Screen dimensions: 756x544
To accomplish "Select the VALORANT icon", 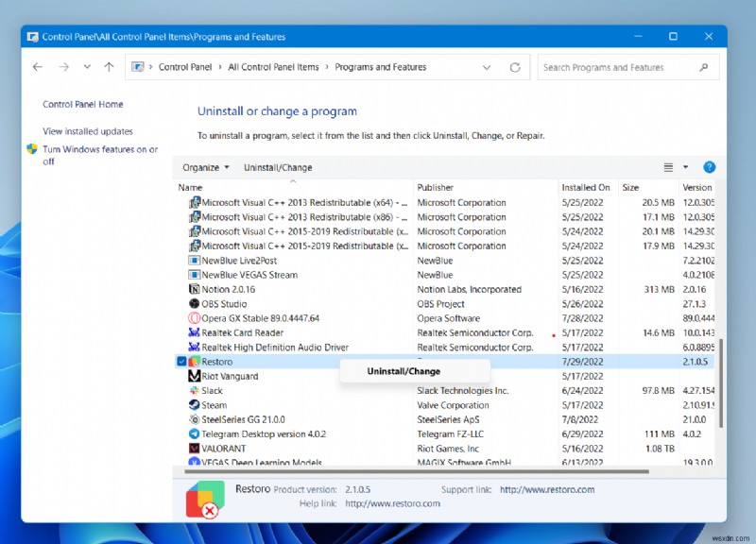I will pos(194,449).
